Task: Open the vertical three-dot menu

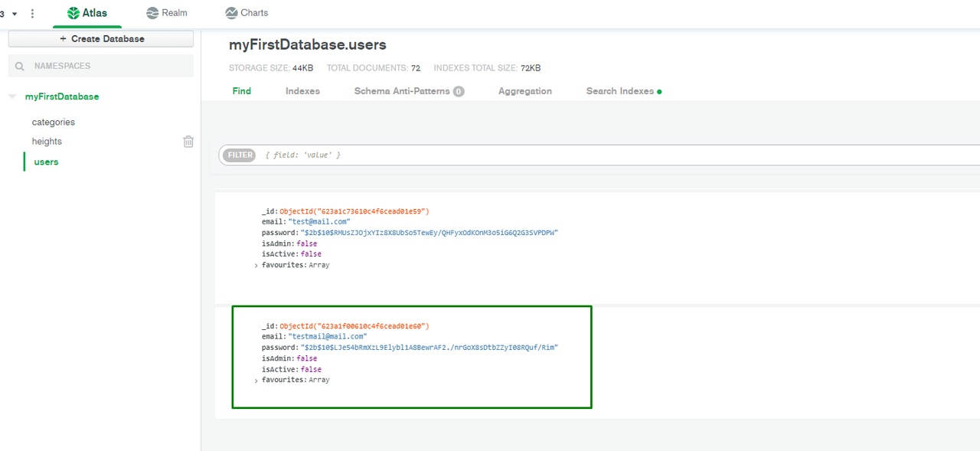Action: click(x=32, y=14)
